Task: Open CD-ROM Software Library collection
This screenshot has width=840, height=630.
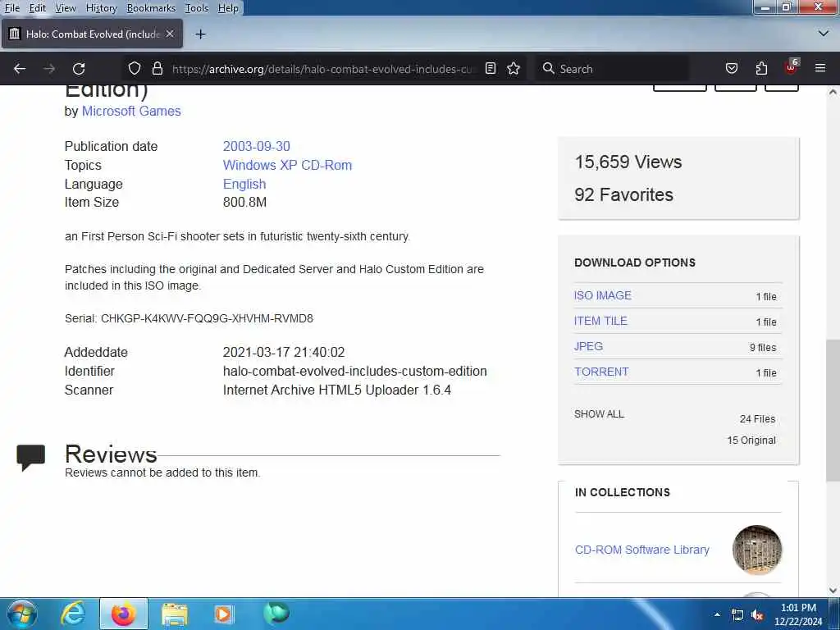Action: click(641, 550)
